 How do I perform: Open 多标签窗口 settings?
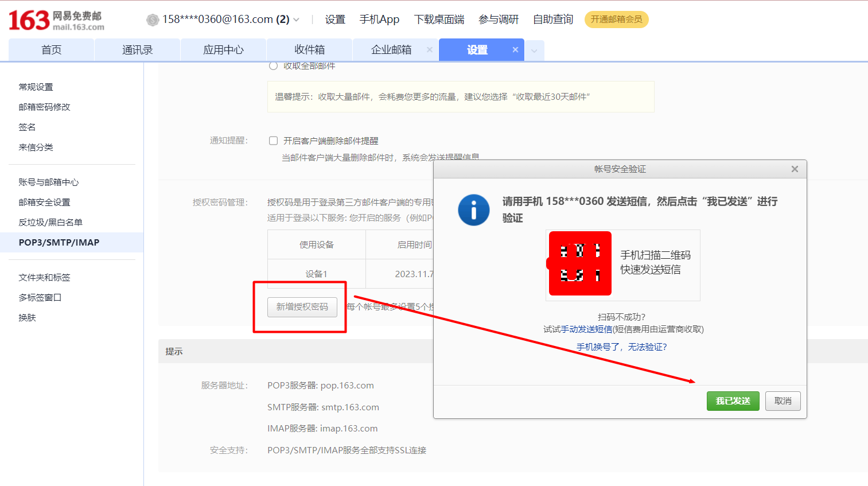tap(40, 297)
